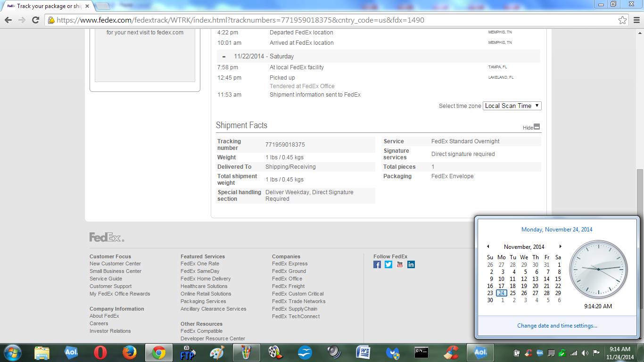This screenshot has height=362, width=644.
Task: Open Paint palette icon in taskbar
Action: click(x=217, y=353)
